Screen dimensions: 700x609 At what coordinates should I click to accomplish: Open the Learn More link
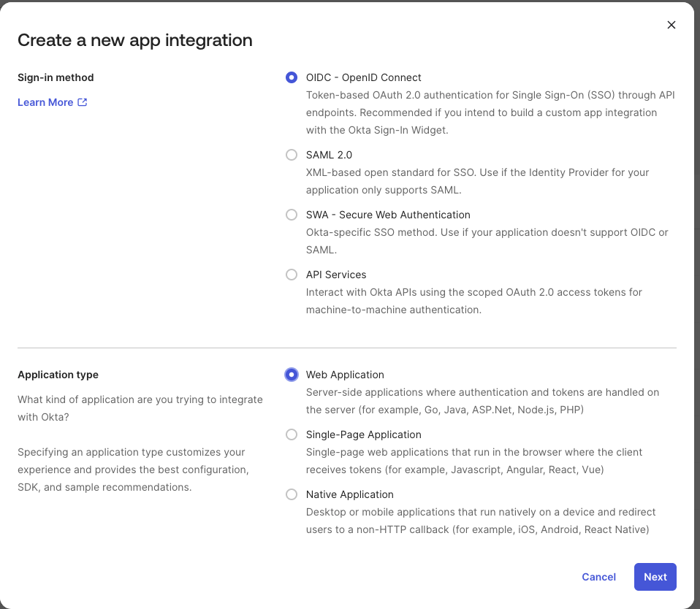tap(45, 102)
